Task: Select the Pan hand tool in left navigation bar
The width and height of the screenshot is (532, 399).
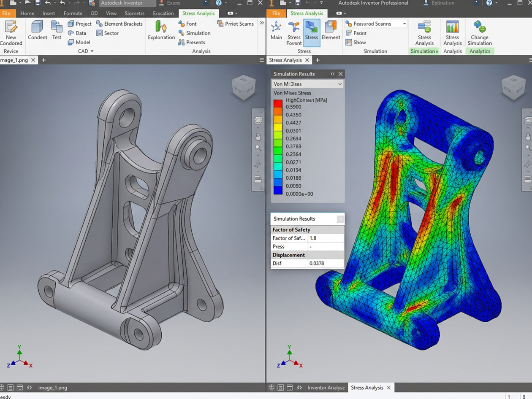Action: tap(258, 137)
